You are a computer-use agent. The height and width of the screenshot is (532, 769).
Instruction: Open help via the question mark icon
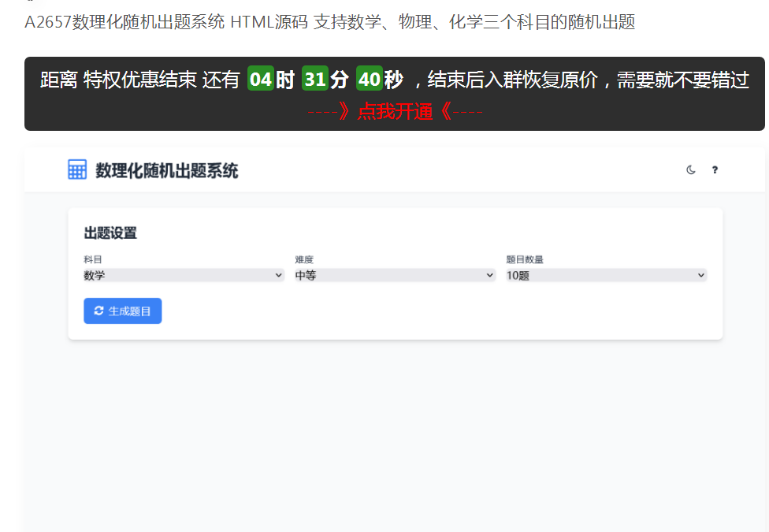tap(715, 169)
